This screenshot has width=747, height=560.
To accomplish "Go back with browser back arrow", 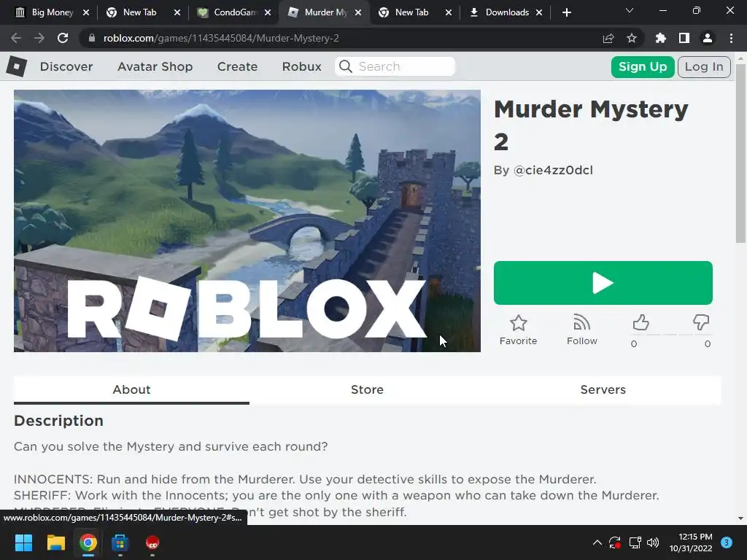I will (16, 38).
